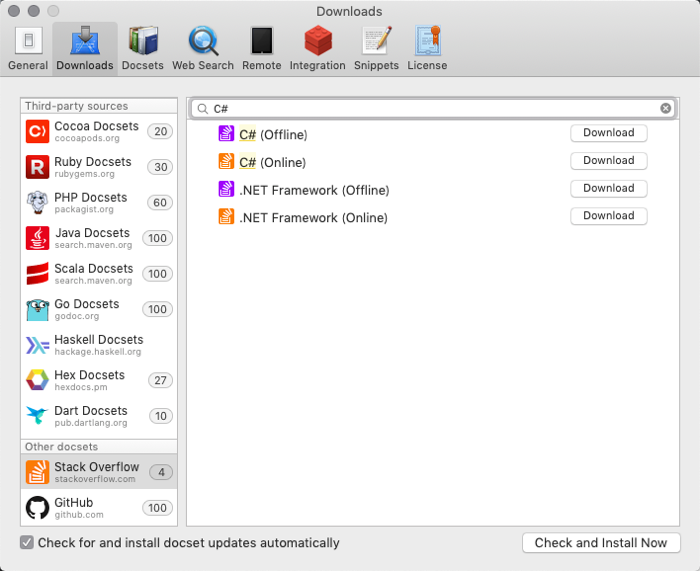Select the .NET Framework (Online) result text
Screen dimensions: 700x571
[313, 218]
